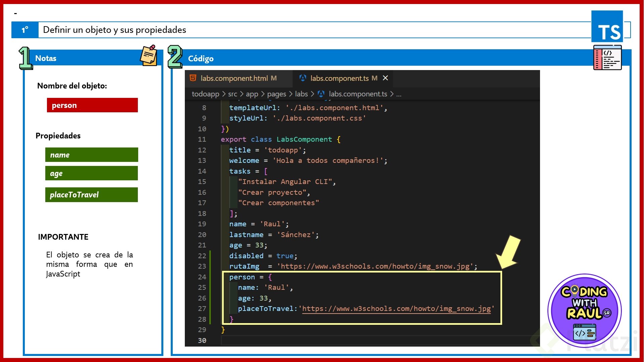Expand the breadcrumb ellipsis after labs.component.ts
Screen dimensions: 644x362
click(x=399, y=94)
